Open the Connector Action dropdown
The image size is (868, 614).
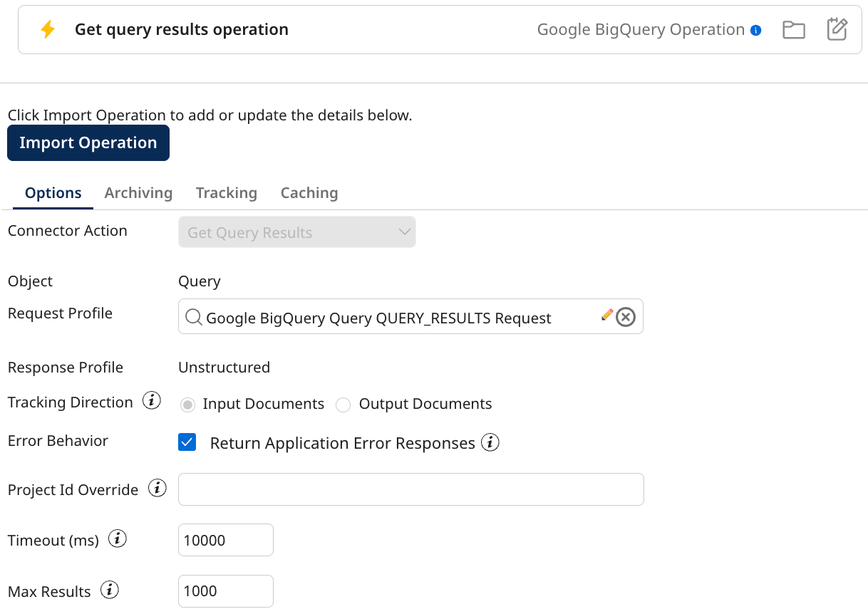click(404, 231)
